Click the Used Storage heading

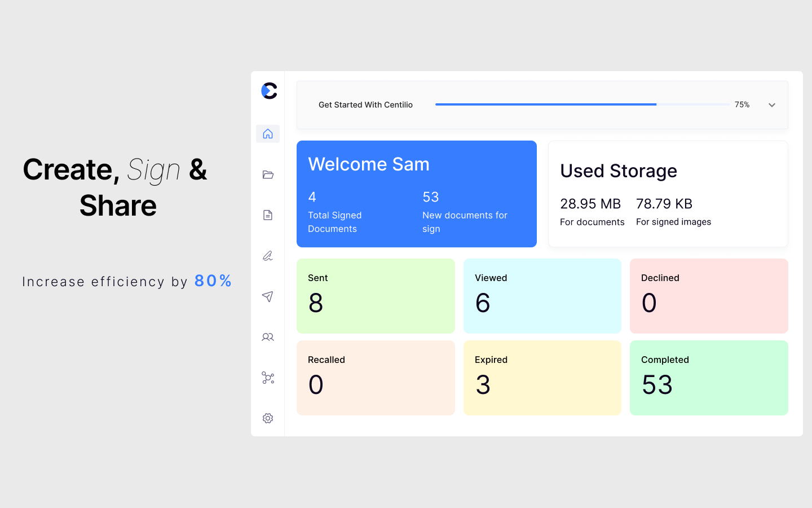point(619,171)
